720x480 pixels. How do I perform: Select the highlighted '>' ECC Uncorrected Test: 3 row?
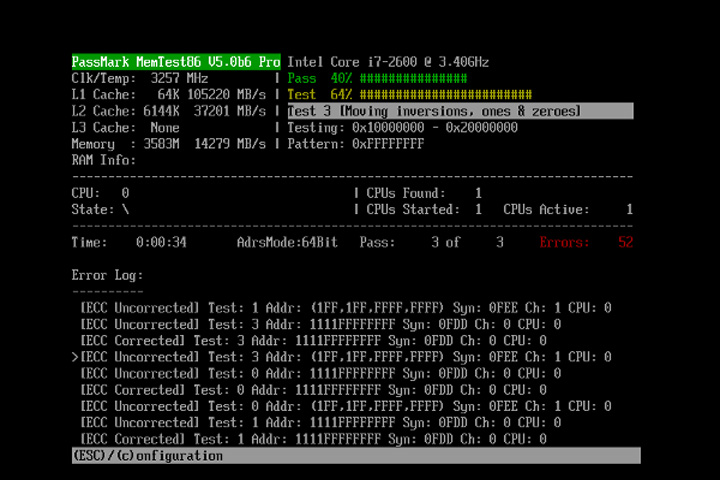[x=342, y=357]
